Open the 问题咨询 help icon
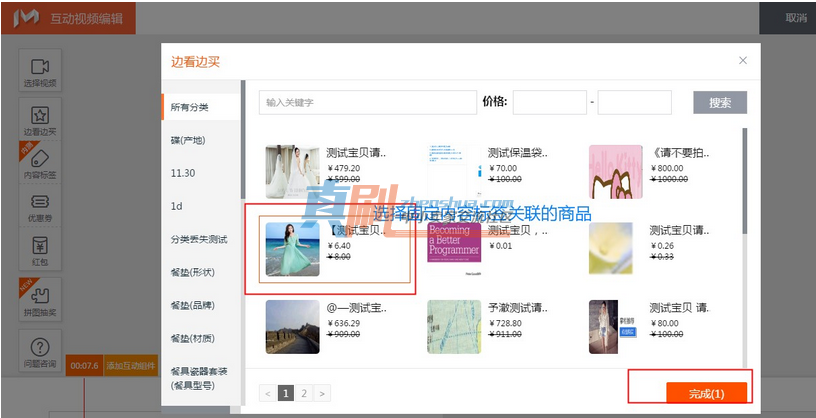The width and height of the screenshot is (816, 418). [x=40, y=351]
